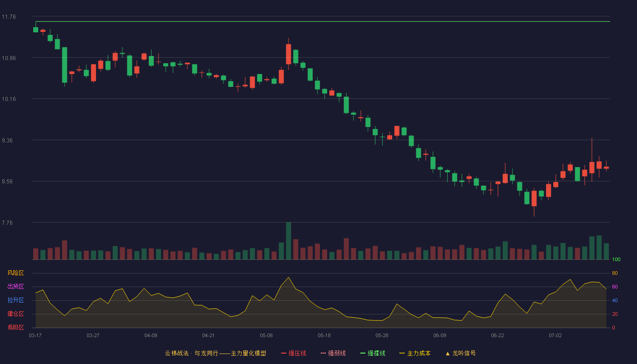Select the 风险区 zone label
637x364 pixels.
point(15,273)
